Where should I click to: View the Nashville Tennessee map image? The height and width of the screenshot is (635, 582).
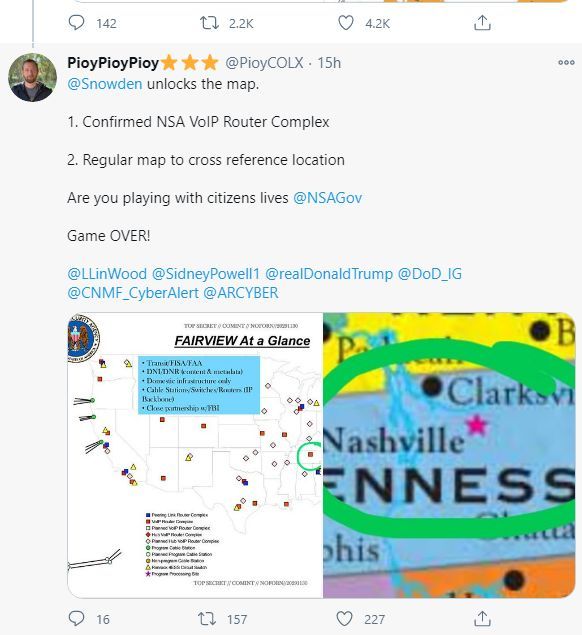449,455
